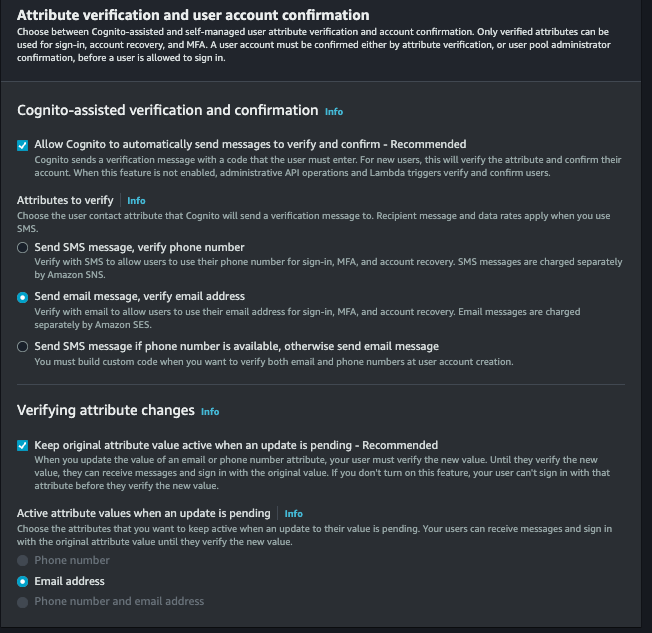Click the You must build custom code description
Screen dimensions: 652x633
(274, 362)
